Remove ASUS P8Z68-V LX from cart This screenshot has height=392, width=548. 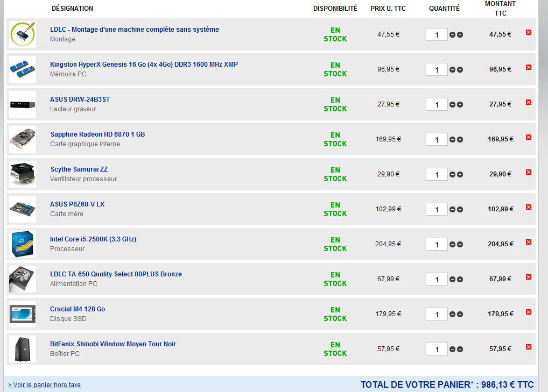click(529, 207)
